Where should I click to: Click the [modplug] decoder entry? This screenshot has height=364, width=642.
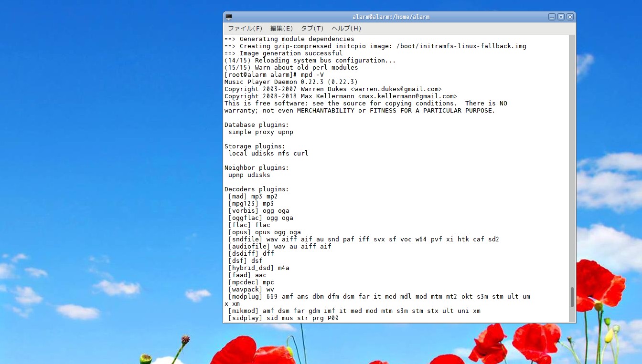[245, 297]
